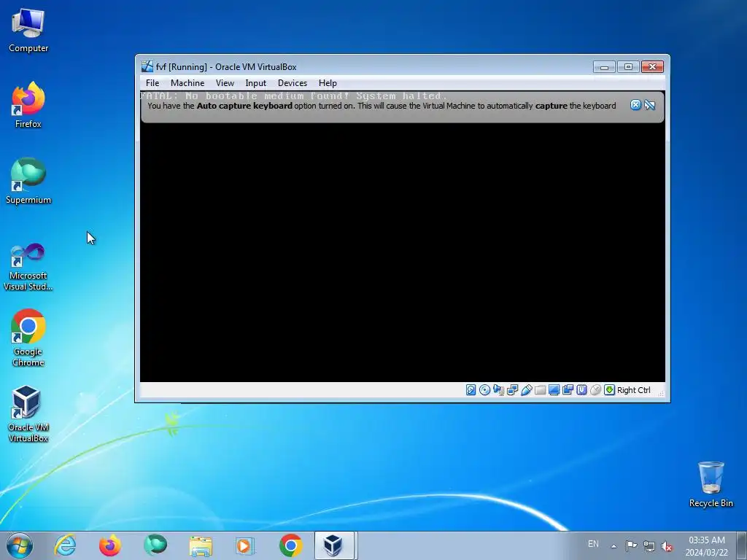Click the green arrow host key indicator
The image size is (747, 560).
(x=609, y=390)
